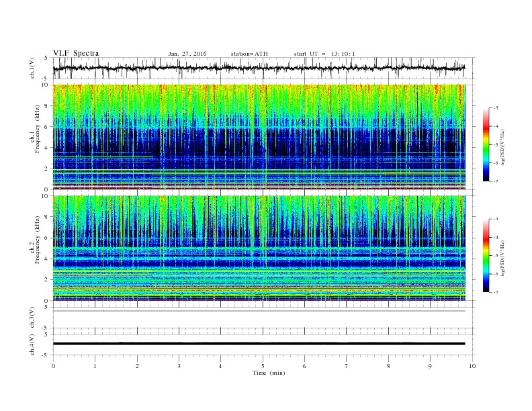Click the ch.1 voltage waveform trace
This screenshot has height=411, width=532.
259,68
